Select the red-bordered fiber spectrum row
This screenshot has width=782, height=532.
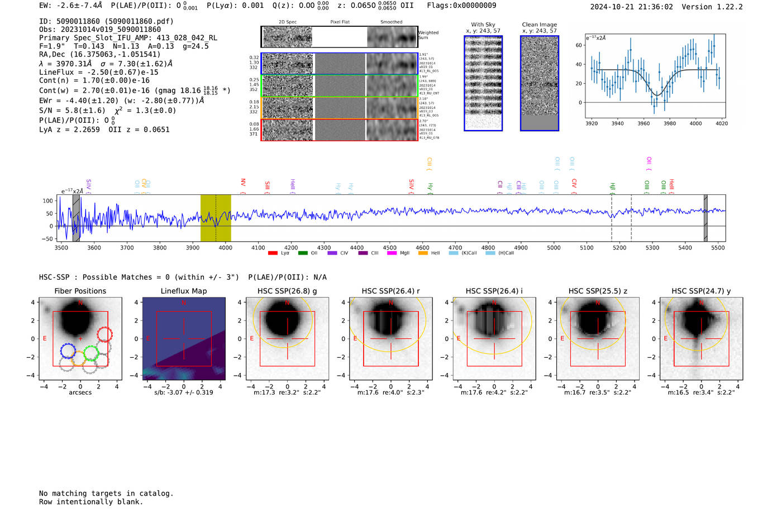(339, 130)
